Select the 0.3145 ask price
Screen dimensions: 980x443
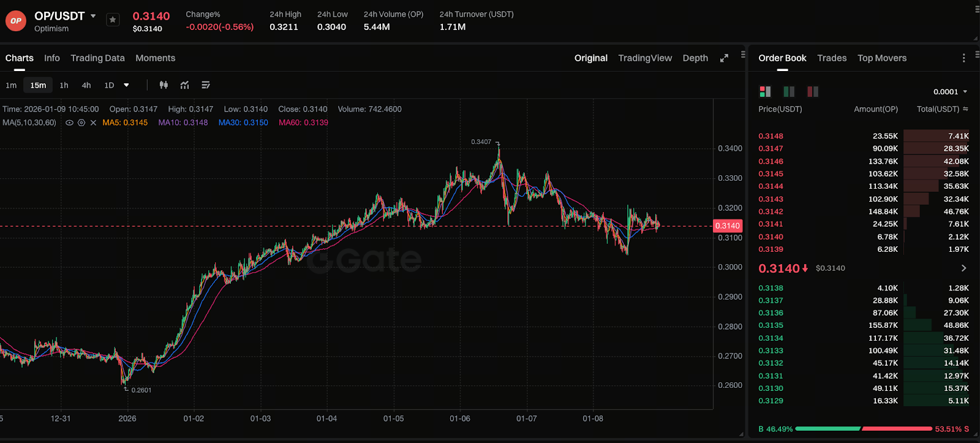(771, 173)
